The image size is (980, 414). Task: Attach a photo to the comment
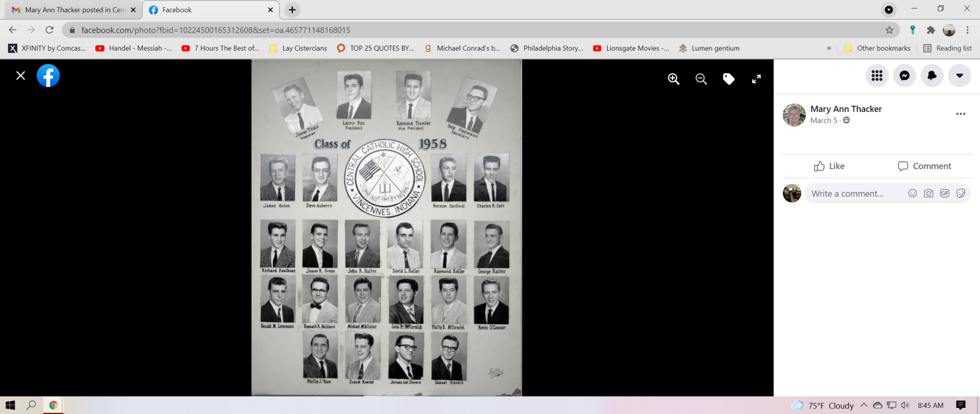pyautogui.click(x=929, y=193)
